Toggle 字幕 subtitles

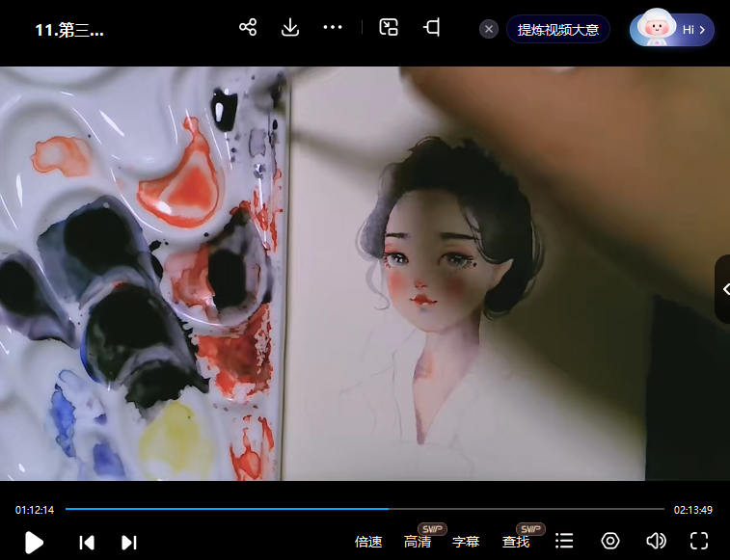tap(466, 542)
